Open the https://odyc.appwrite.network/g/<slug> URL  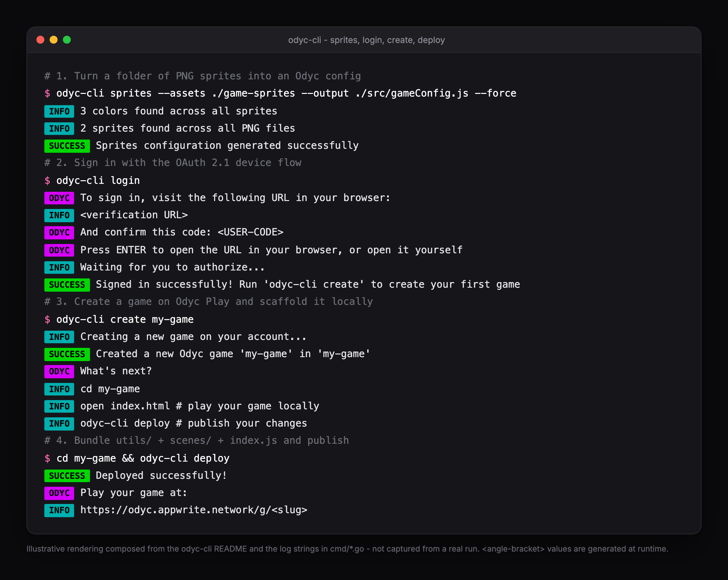click(x=194, y=510)
